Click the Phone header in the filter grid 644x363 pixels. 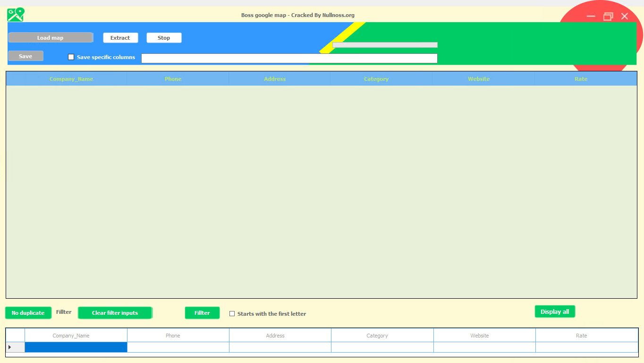click(178, 336)
